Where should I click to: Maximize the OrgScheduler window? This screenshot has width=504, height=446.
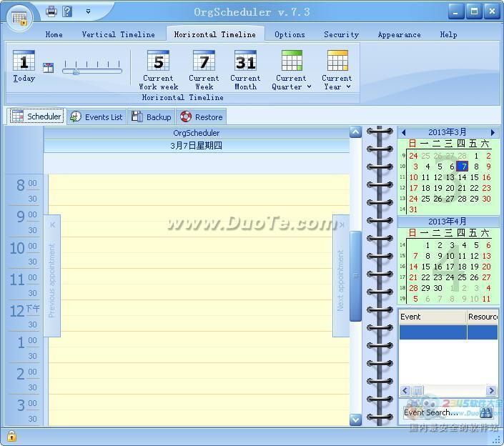(x=474, y=12)
